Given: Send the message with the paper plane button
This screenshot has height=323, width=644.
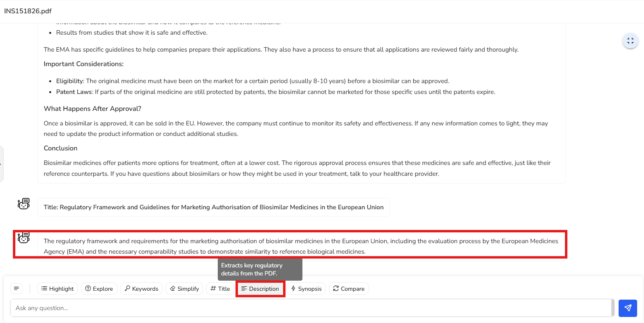Looking at the screenshot, I should coord(628,308).
